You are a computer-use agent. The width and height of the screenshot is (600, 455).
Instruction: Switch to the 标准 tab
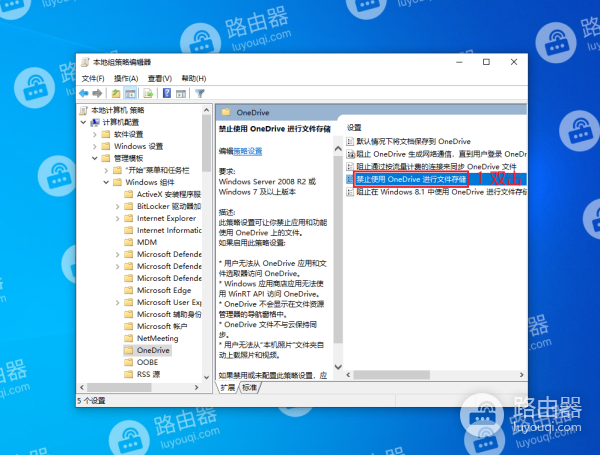(249, 388)
